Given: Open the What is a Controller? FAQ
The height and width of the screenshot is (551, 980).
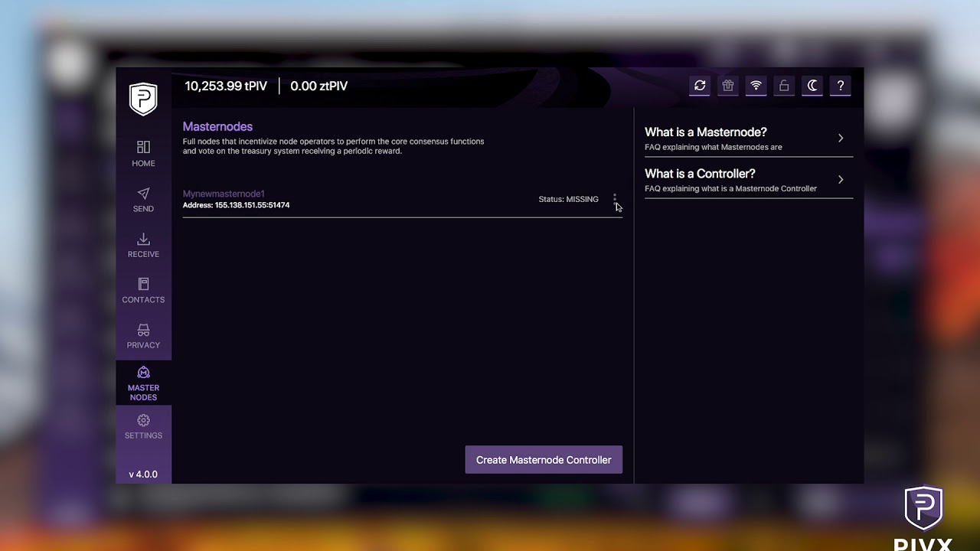Looking at the screenshot, I should pyautogui.click(x=749, y=180).
